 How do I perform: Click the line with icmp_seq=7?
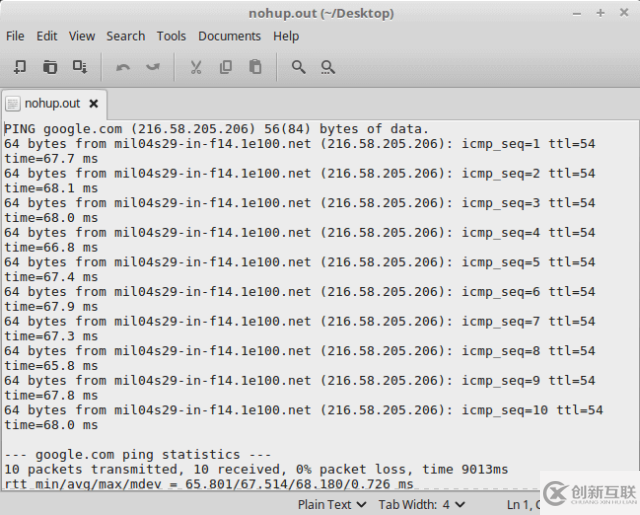click(x=300, y=321)
